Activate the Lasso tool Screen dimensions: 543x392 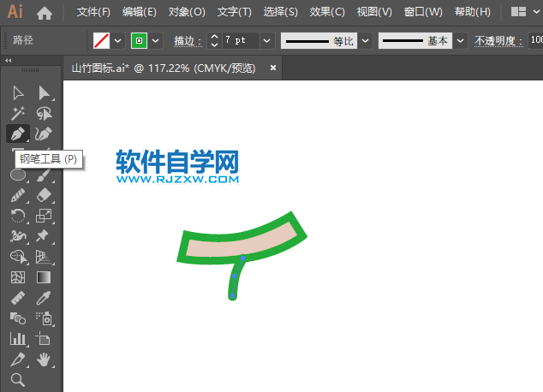click(x=45, y=113)
